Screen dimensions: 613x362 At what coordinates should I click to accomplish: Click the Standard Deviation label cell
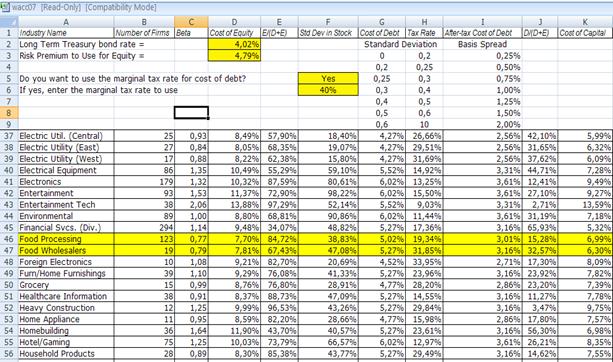coord(401,44)
